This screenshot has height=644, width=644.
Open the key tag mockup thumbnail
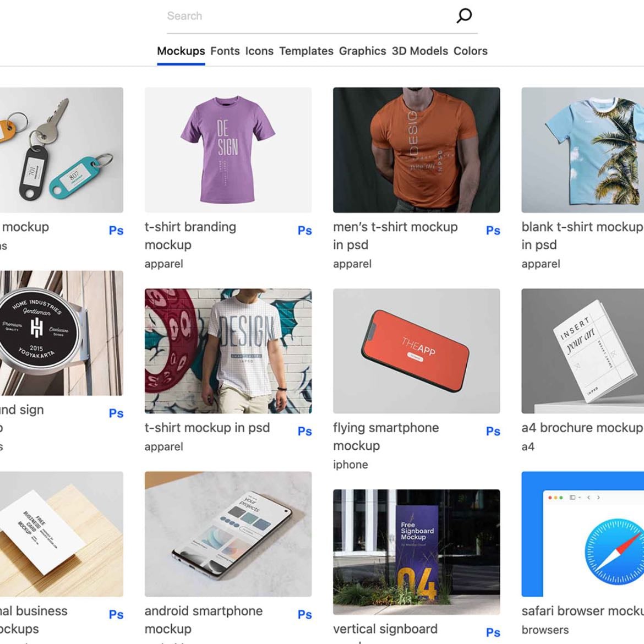point(62,150)
